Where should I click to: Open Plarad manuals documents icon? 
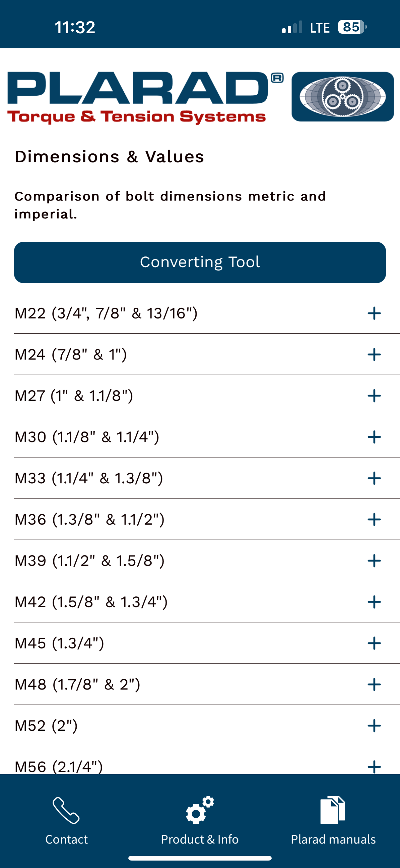pos(333,810)
